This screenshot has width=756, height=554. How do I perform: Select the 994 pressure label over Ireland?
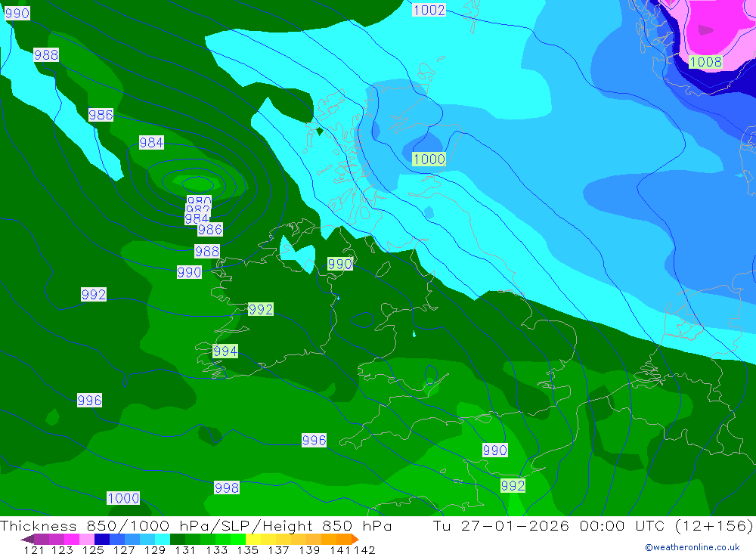(225, 351)
